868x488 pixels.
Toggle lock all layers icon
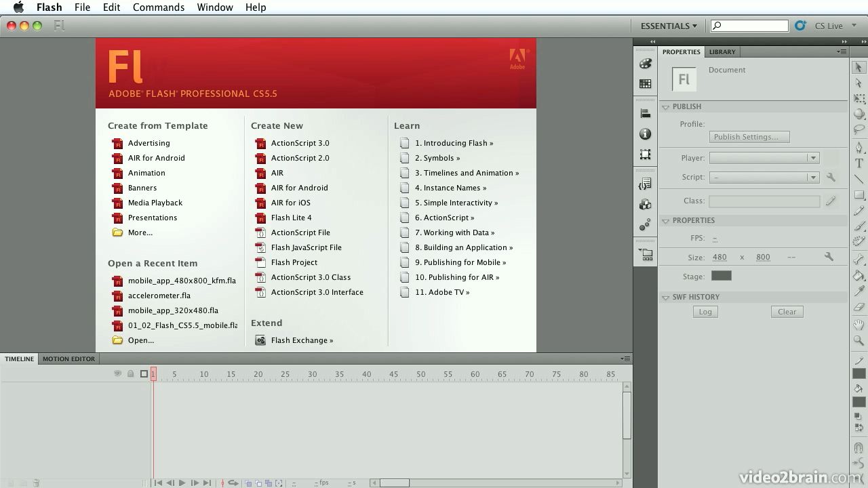(x=130, y=373)
